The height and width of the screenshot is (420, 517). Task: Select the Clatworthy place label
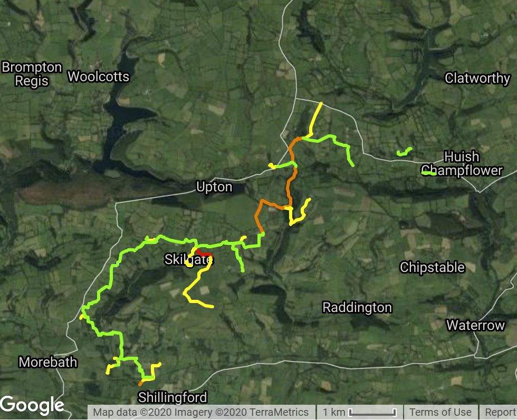(x=477, y=79)
